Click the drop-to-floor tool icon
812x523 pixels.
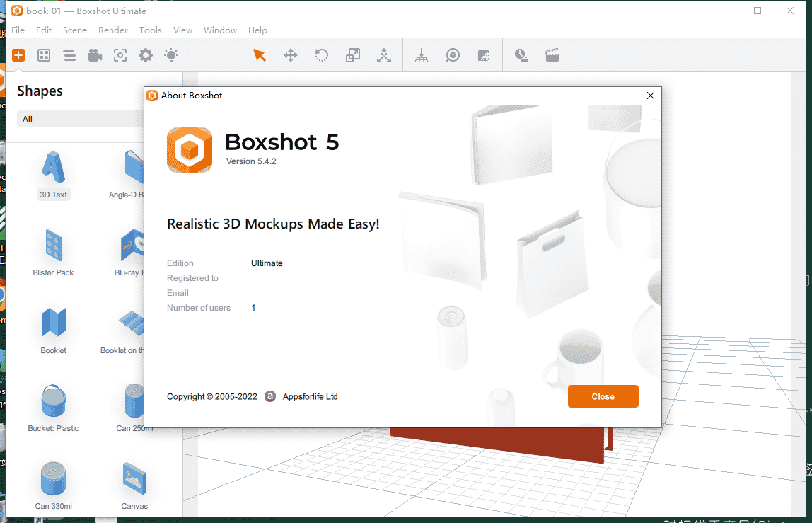pos(422,55)
